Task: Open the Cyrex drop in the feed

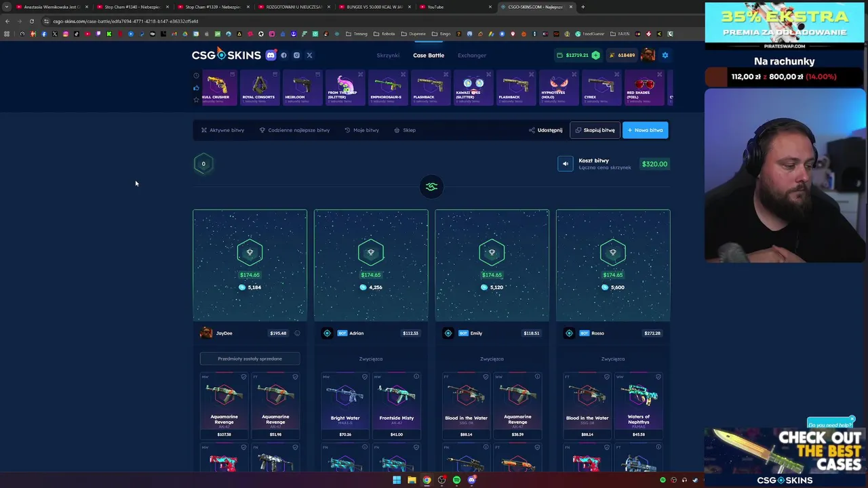Action: pos(601,88)
